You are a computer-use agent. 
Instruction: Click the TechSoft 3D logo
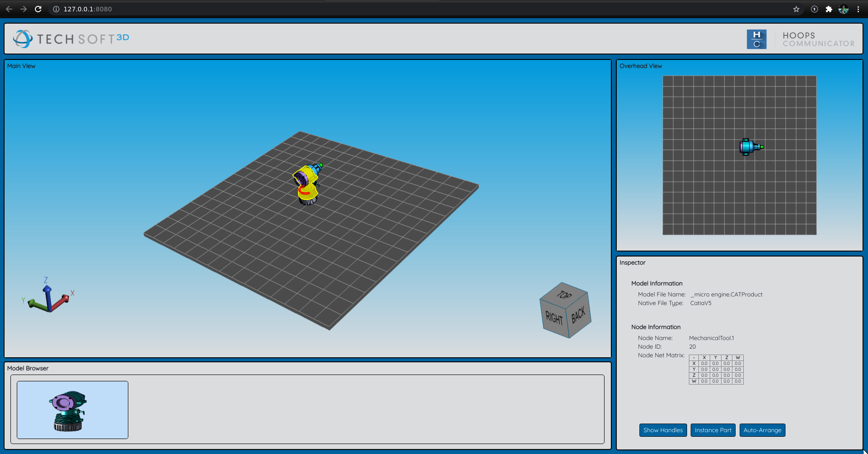tap(70, 38)
